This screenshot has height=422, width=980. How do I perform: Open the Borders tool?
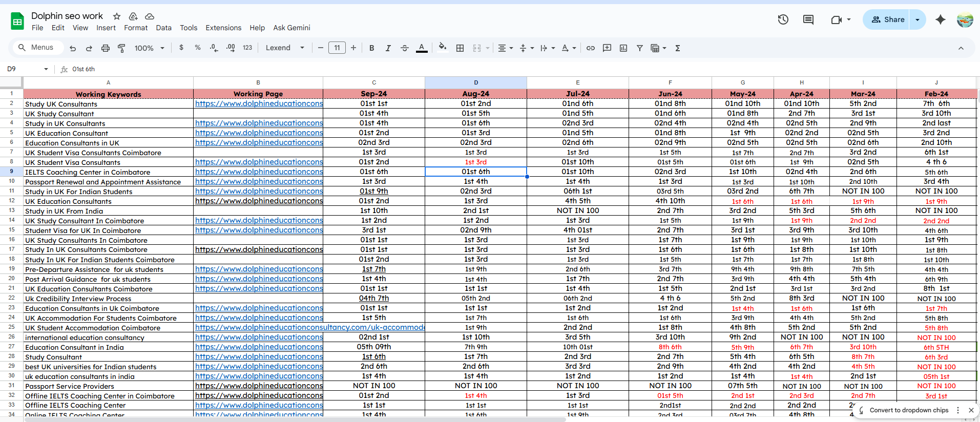[460, 48]
